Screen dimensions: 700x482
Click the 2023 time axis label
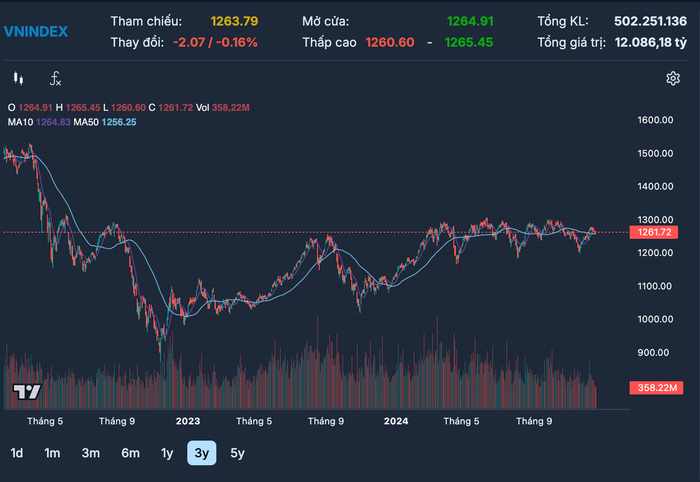pyautogui.click(x=188, y=421)
